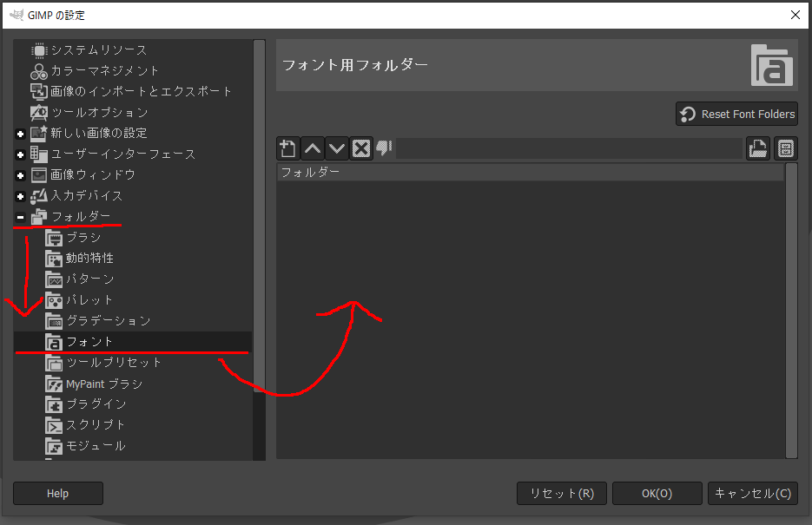Image resolution: width=812 pixels, height=525 pixels.
Task: Click the MyPaint ブラシ folder icon
Action: click(x=54, y=384)
